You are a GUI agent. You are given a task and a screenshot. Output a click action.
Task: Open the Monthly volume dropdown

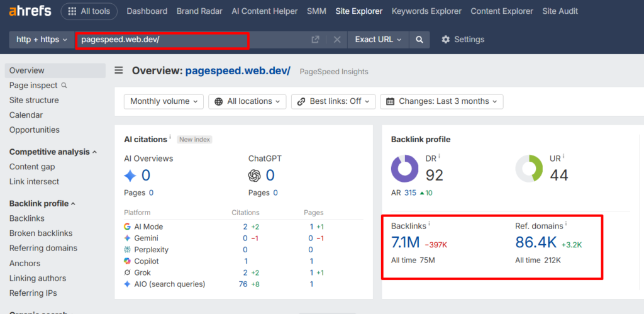(x=164, y=101)
